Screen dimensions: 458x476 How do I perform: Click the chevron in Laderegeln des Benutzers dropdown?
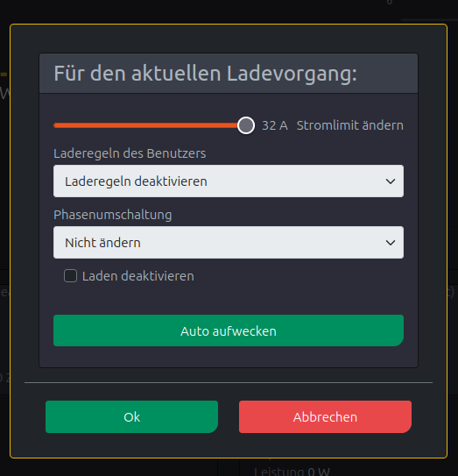click(391, 181)
